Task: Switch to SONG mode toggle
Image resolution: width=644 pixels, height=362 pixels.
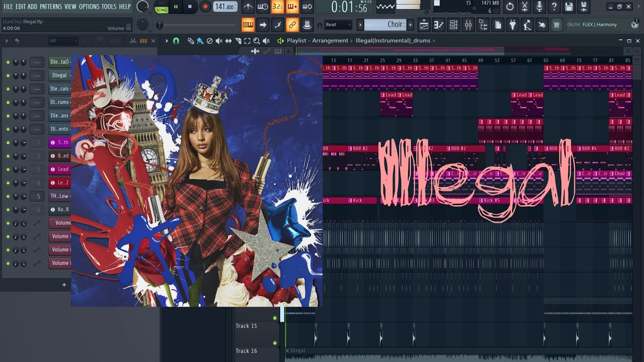Action: (x=162, y=10)
